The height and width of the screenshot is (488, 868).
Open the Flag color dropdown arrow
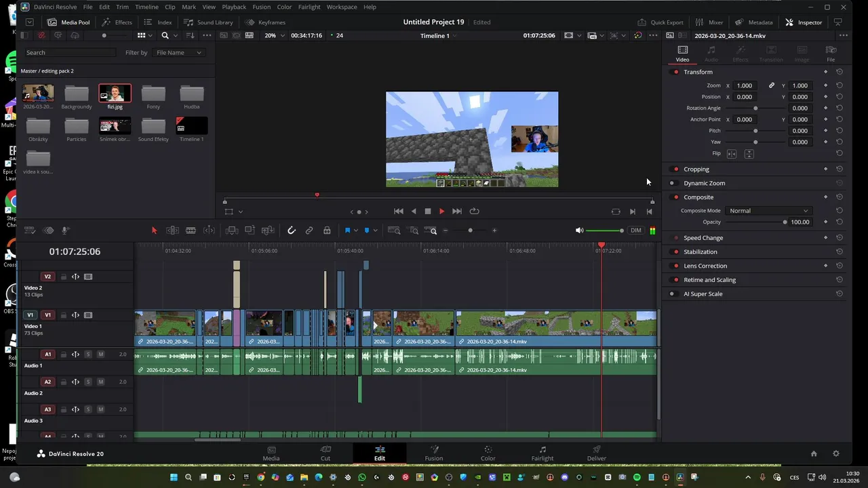(356, 231)
